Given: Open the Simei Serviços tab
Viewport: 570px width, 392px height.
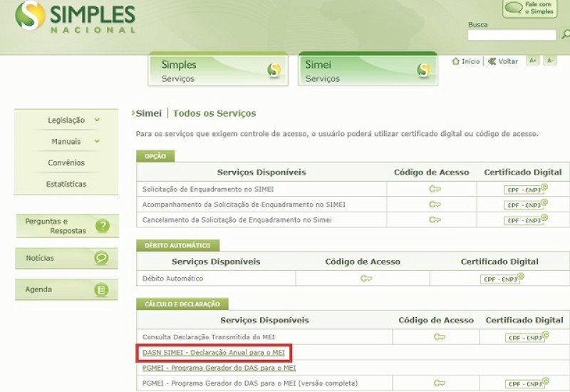Looking at the screenshot, I should click(368, 69).
